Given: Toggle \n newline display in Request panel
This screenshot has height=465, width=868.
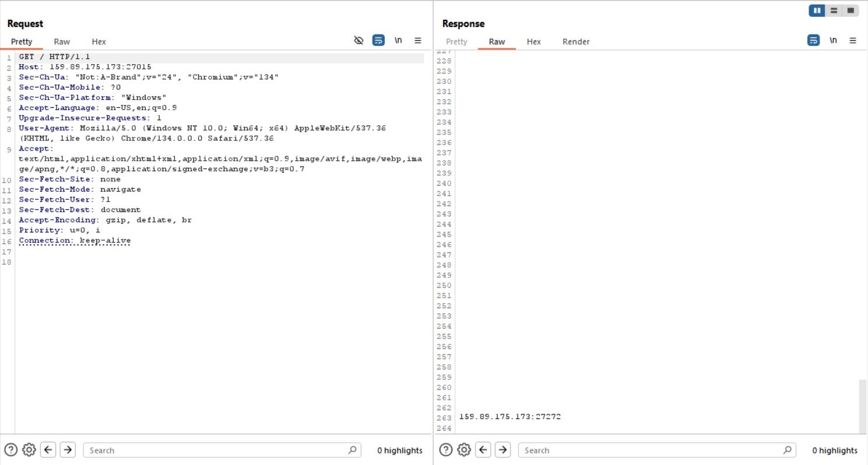Looking at the screenshot, I should pos(398,40).
